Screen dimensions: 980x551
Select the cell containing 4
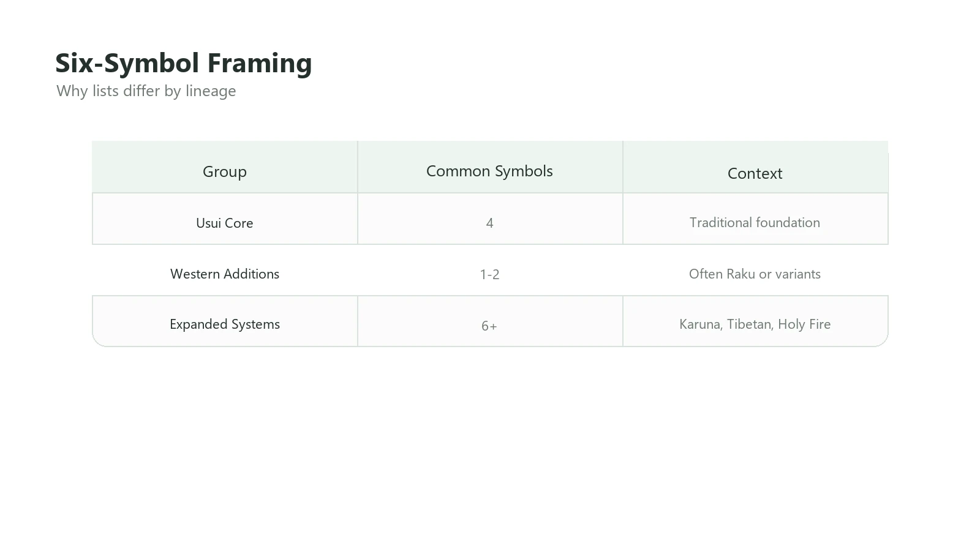[x=490, y=219]
